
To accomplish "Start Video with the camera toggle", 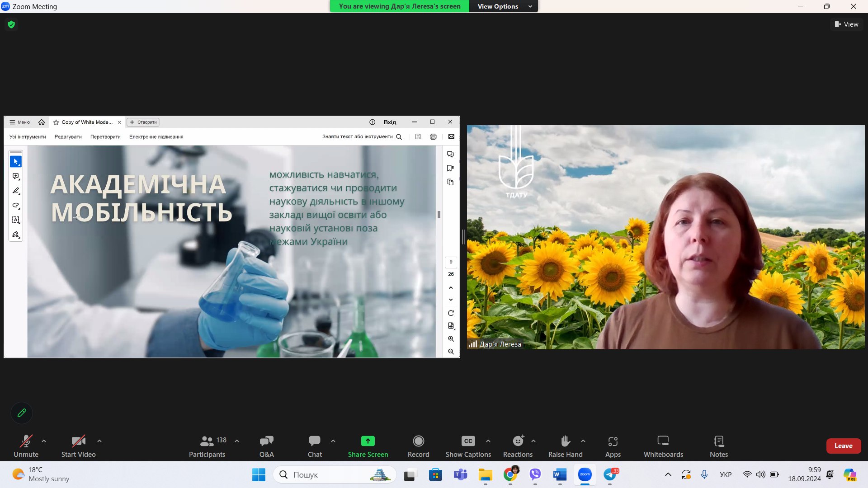I will 78,446.
